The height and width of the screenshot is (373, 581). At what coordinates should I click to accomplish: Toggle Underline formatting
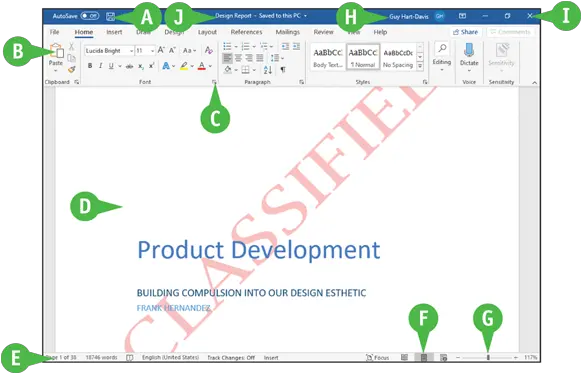(111, 66)
